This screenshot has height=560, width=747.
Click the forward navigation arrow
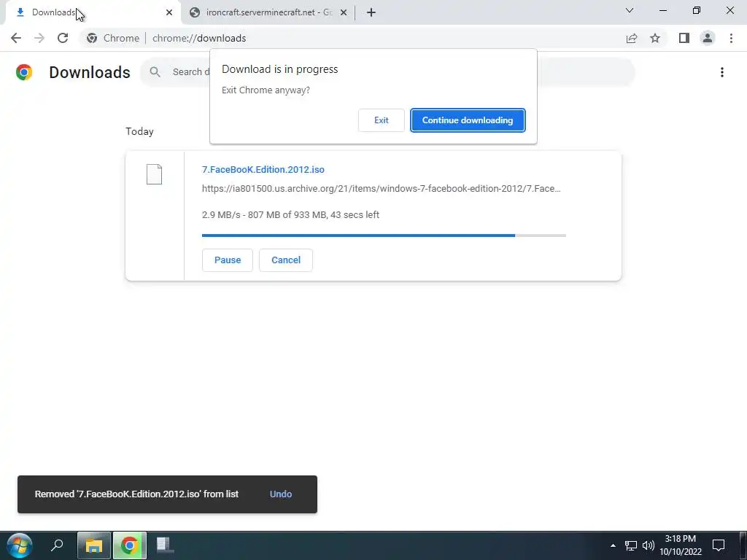click(39, 38)
